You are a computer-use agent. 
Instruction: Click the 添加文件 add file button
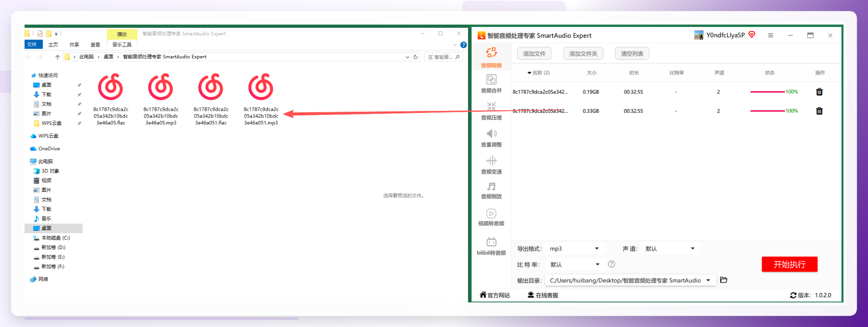pyautogui.click(x=534, y=53)
